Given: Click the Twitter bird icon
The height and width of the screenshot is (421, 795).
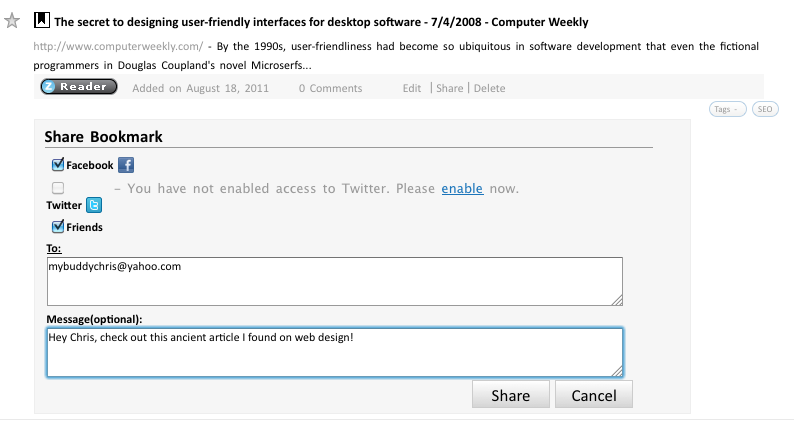Looking at the screenshot, I should pyautogui.click(x=94, y=205).
